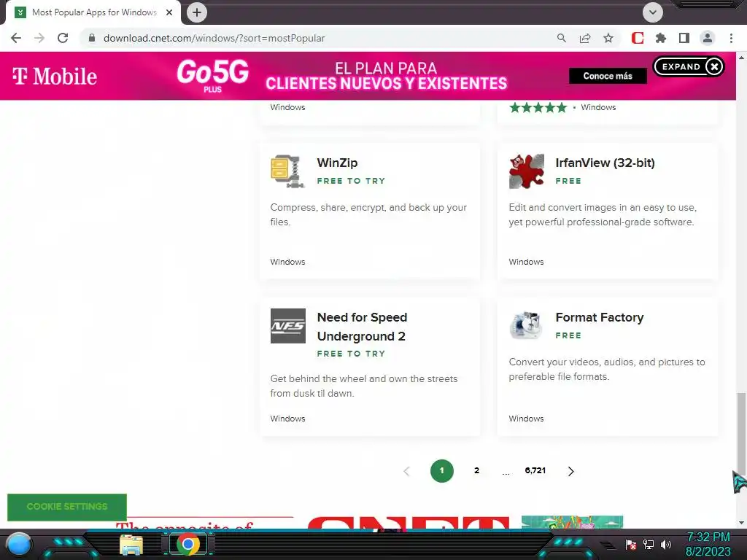The width and height of the screenshot is (747, 560).
Task: Click the zoom magnifier in address bar
Action: tap(562, 38)
